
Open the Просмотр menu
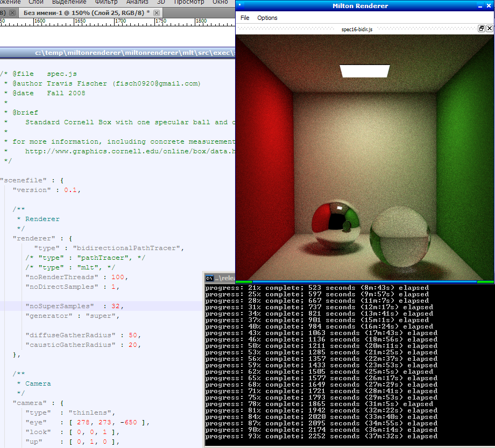click(x=188, y=2)
